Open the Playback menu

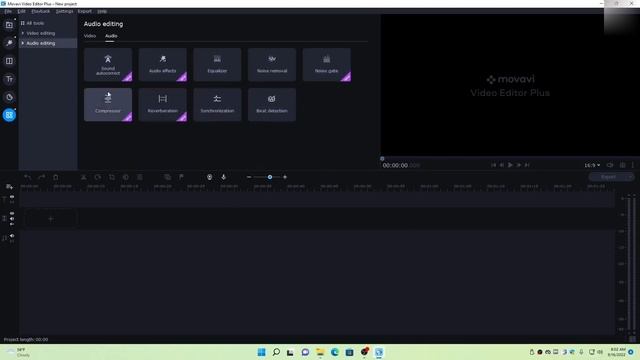(x=40, y=11)
